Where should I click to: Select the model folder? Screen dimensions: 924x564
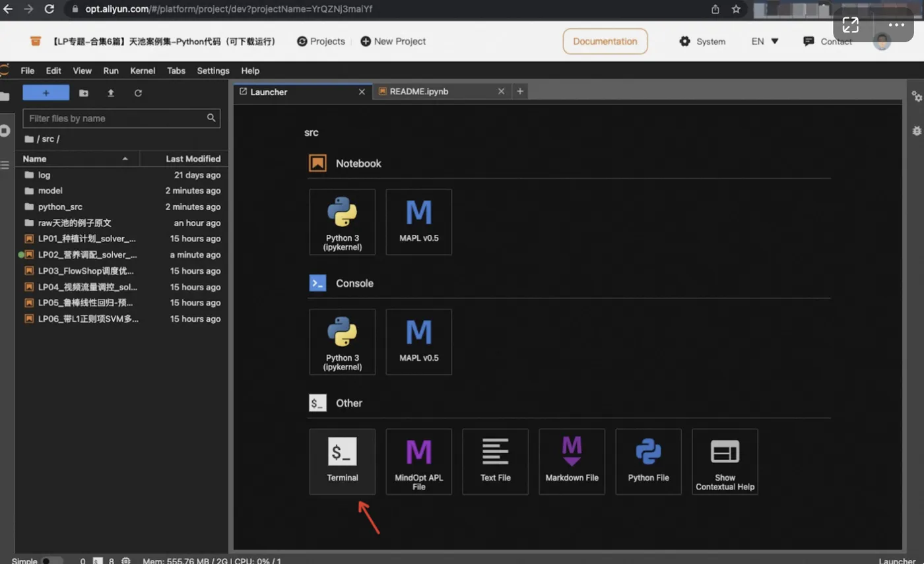(x=121, y=191)
